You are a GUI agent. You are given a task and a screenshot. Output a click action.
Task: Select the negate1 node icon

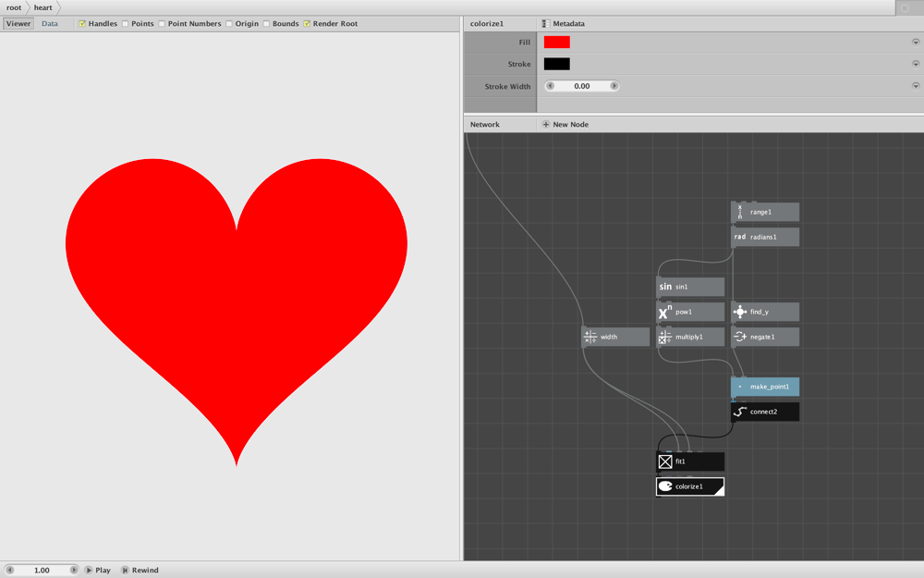point(740,337)
